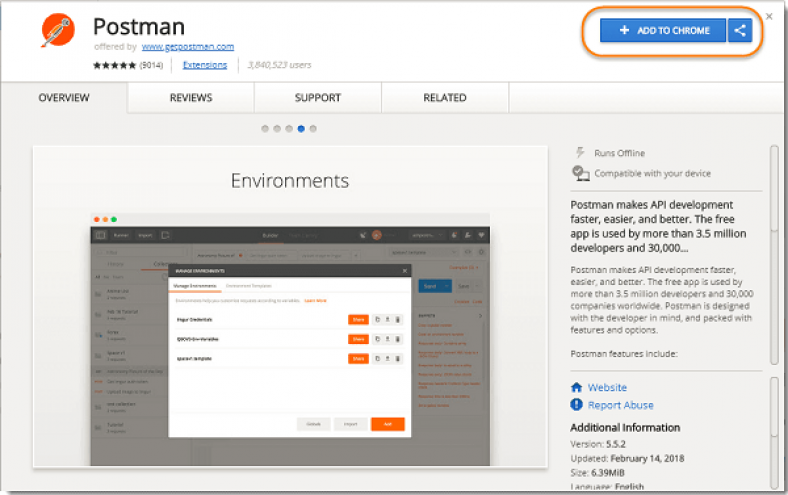788x495 pixels.
Task: Switch to the Related tab
Action: 445,97
